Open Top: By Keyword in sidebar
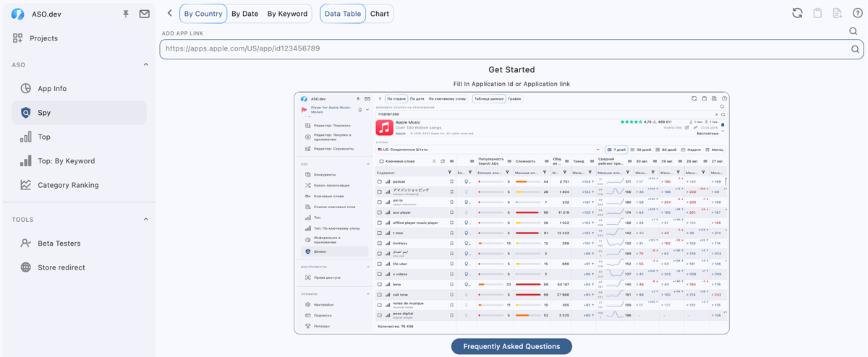 pyautogui.click(x=66, y=161)
